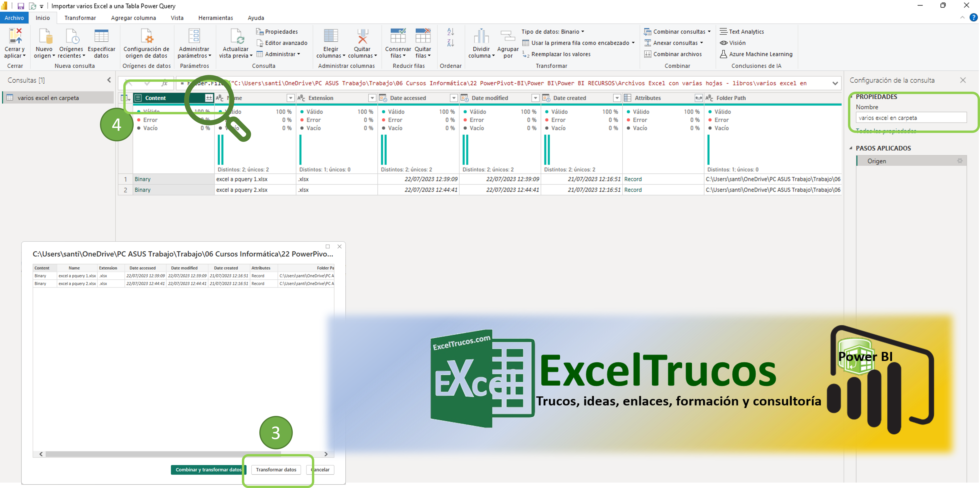This screenshot has height=488, width=980.
Task: Click the Azure Machine Learning icon
Action: pyautogui.click(x=723, y=54)
